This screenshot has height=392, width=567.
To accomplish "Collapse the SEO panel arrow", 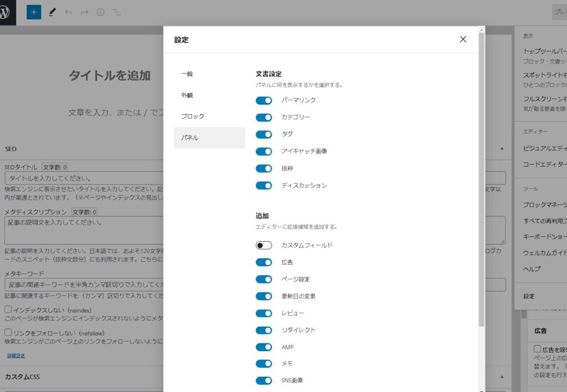I will (502, 149).
